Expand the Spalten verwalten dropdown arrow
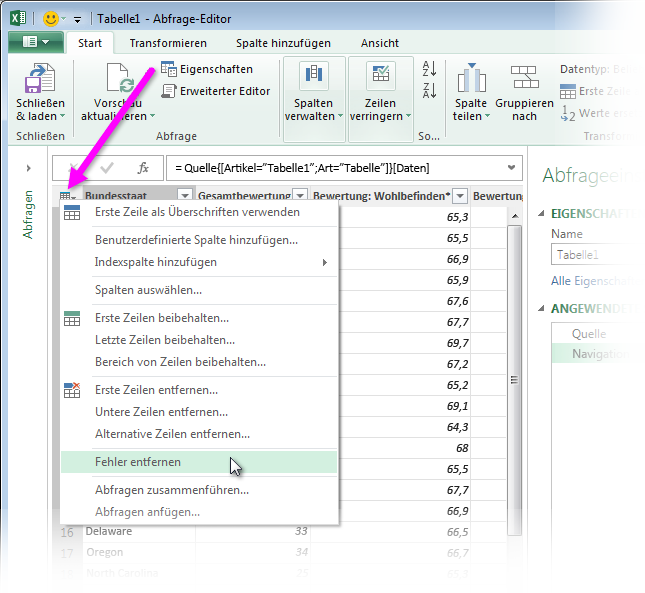Image resolution: width=645 pixels, height=593 pixels. point(340,116)
